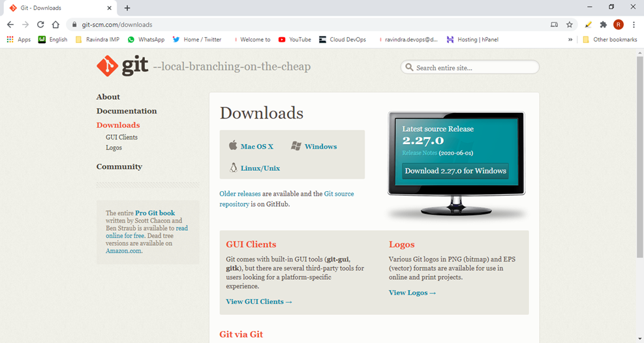The image size is (644, 343).
Task: Expand the hidden bookmarks chevron
Action: click(571, 39)
